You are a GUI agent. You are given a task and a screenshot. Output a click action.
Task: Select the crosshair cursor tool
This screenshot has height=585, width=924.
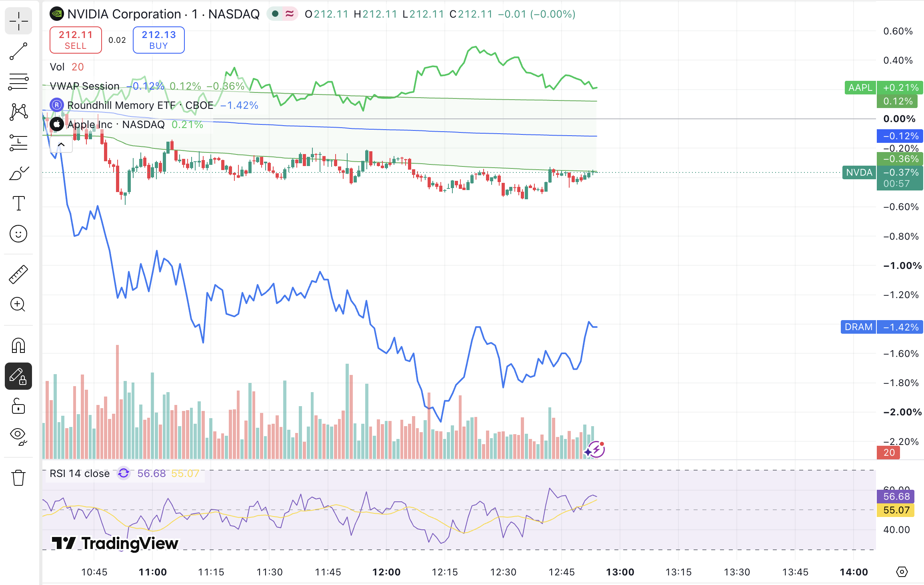point(18,21)
